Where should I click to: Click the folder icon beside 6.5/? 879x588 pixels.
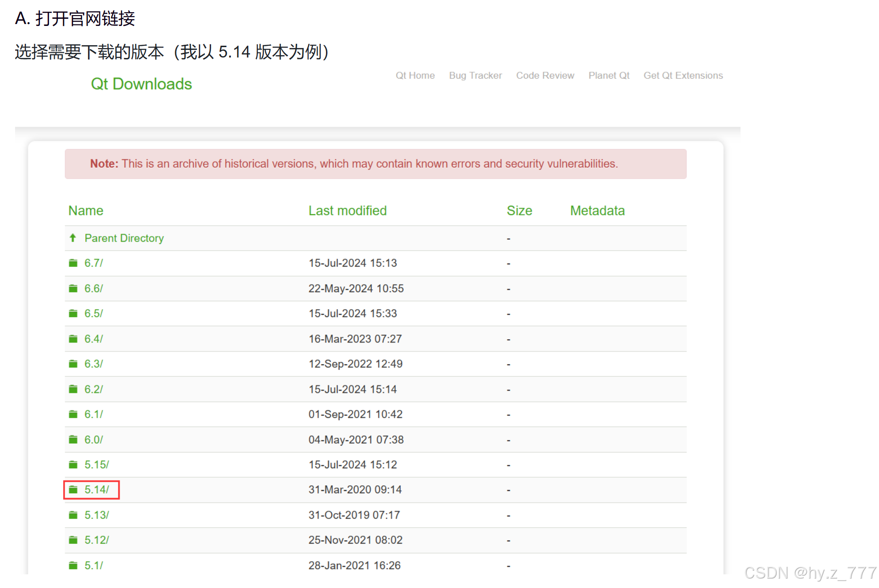point(73,313)
